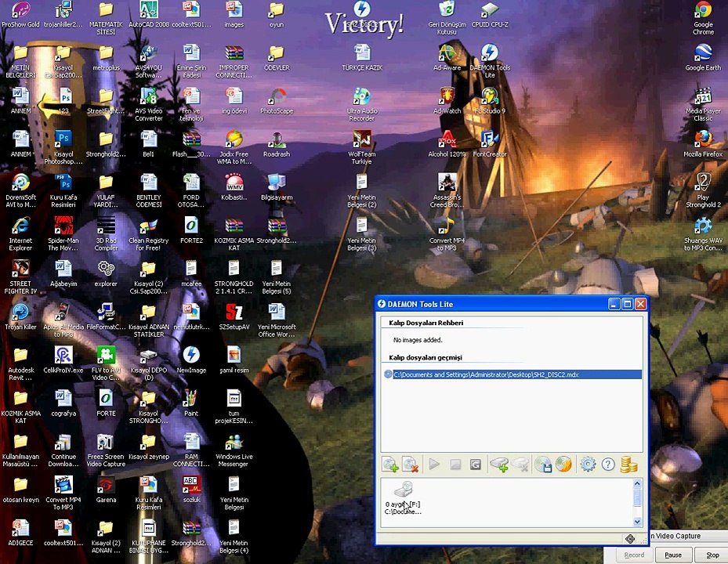Open Google Chrome desktop shortcut

(x=703, y=18)
